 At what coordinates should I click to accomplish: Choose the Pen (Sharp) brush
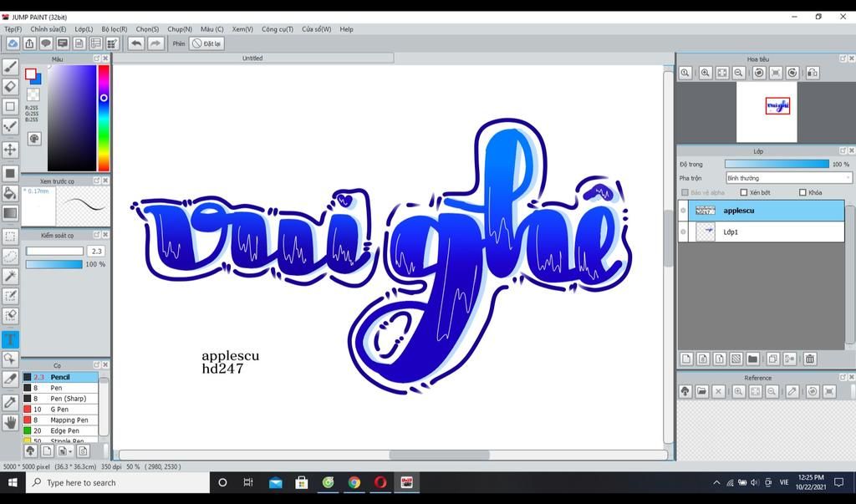pos(60,399)
